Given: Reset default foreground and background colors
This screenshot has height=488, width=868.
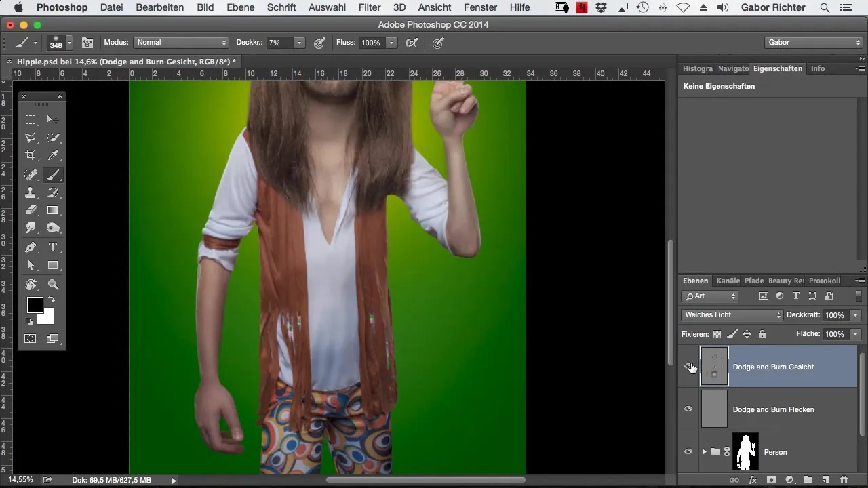Looking at the screenshot, I should (29, 322).
